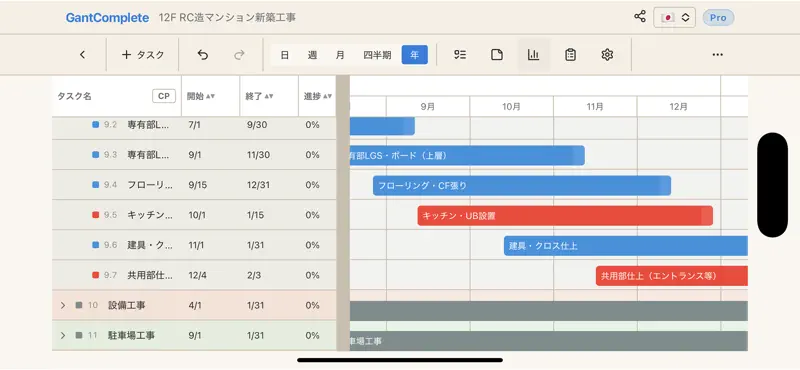
Task: Select the 共用部仕上（エントランス等） Gantt bar
Action: click(671, 276)
